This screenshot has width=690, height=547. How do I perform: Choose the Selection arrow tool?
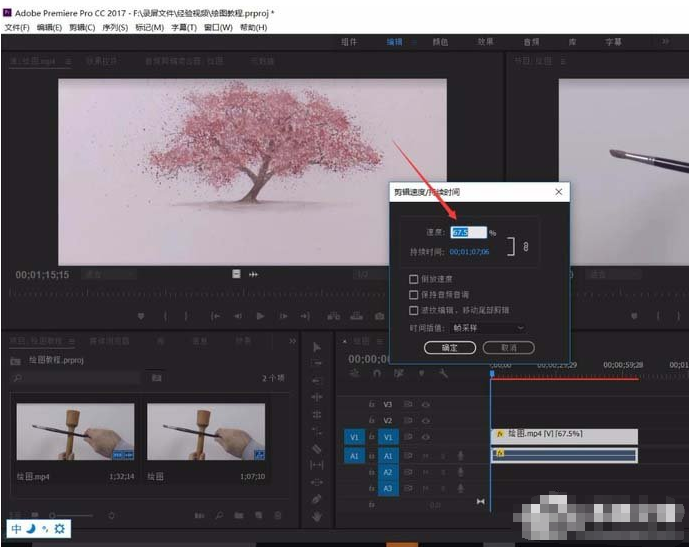(317, 347)
